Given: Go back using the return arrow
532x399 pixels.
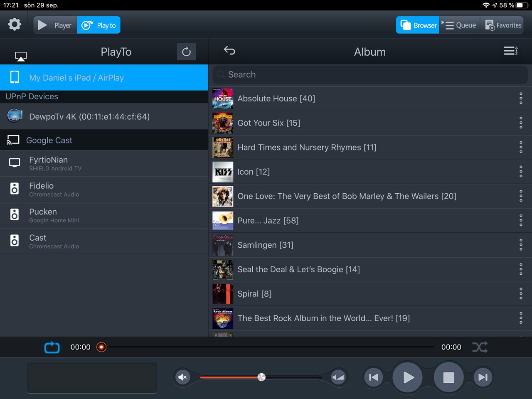Looking at the screenshot, I should pyautogui.click(x=229, y=51).
